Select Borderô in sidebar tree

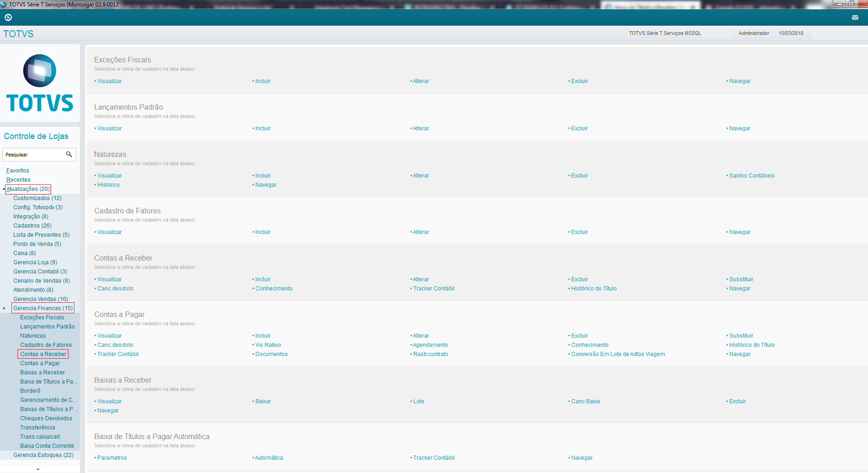click(30, 391)
